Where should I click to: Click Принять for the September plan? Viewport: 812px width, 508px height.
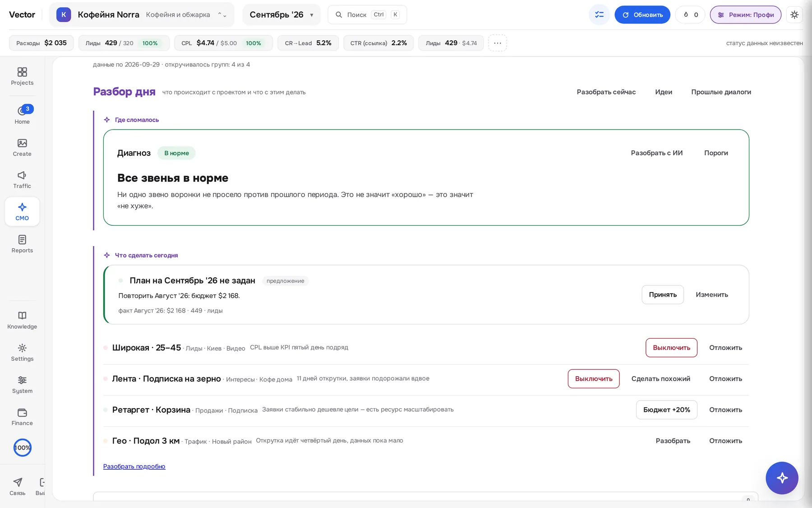[663, 294]
